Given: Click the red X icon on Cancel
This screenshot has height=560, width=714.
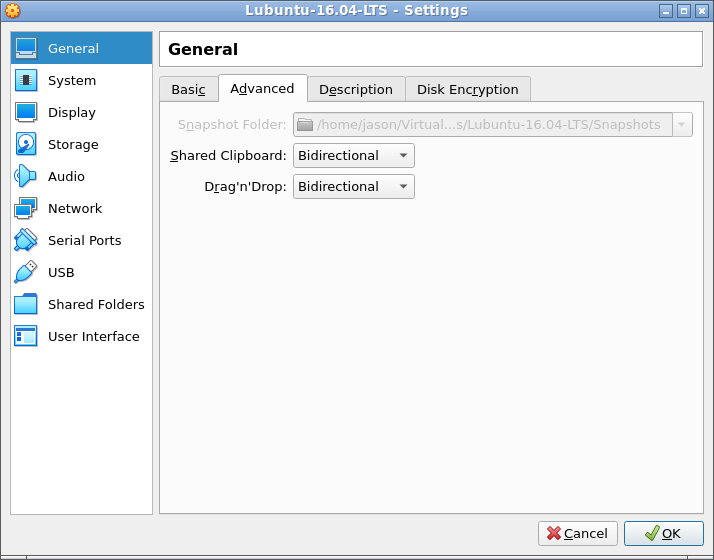Looking at the screenshot, I should coord(554,533).
